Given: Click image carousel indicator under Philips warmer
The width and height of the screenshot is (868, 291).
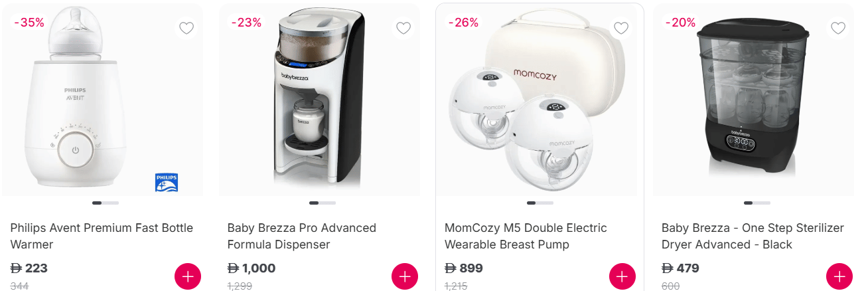Looking at the screenshot, I should pyautogui.click(x=106, y=203).
